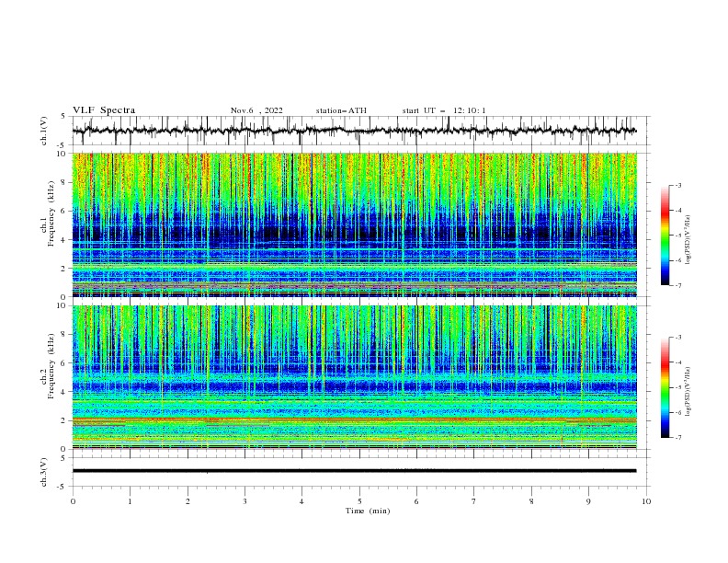
Task: Click time axis tick label "7"
Action: click(474, 501)
